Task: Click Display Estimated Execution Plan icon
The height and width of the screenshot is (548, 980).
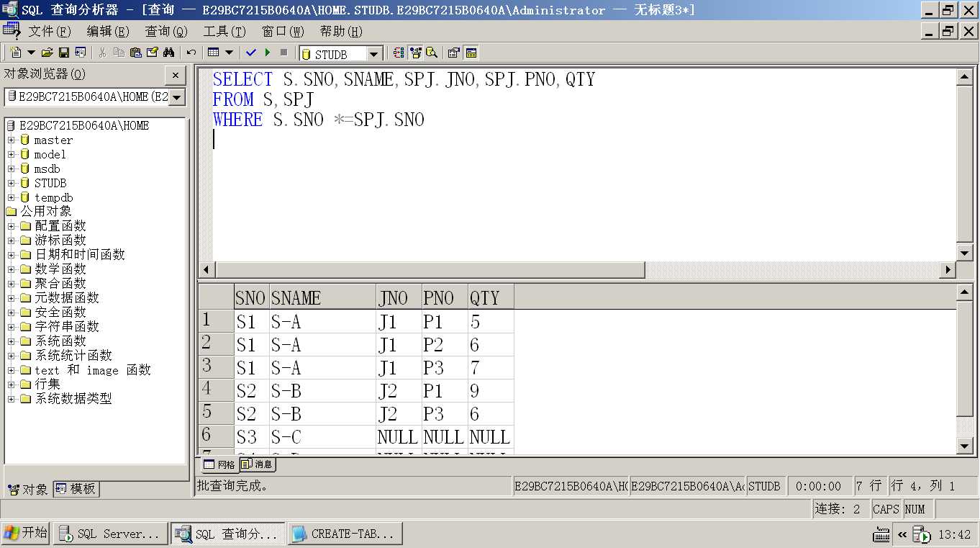Action: tap(399, 53)
